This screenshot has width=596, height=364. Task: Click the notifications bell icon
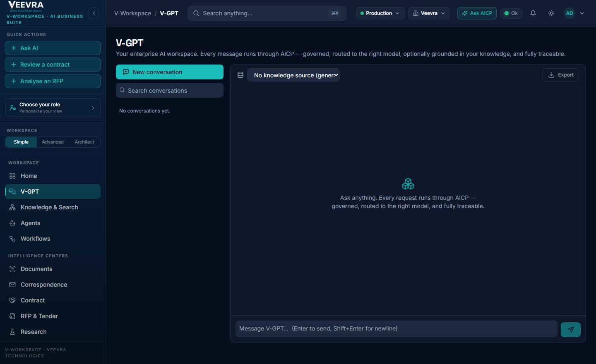(533, 13)
